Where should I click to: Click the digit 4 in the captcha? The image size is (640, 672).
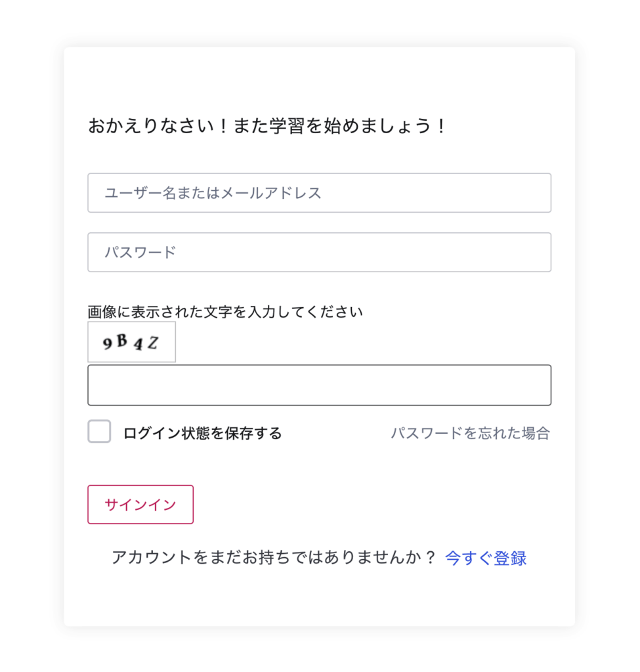(138, 345)
